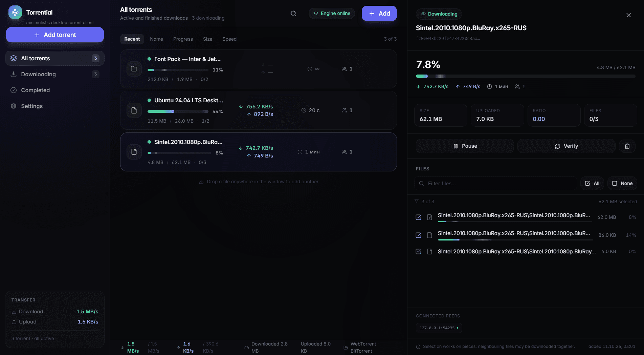
Task: Uncheck the 62.0 MB Sintel file checkbox
Action: [419, 217]
